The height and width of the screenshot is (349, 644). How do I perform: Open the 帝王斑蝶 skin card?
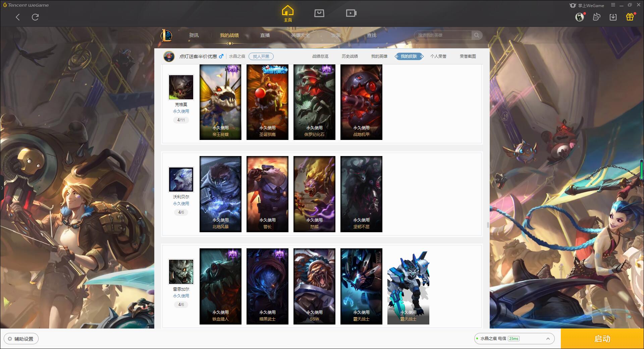click(220, 102)
